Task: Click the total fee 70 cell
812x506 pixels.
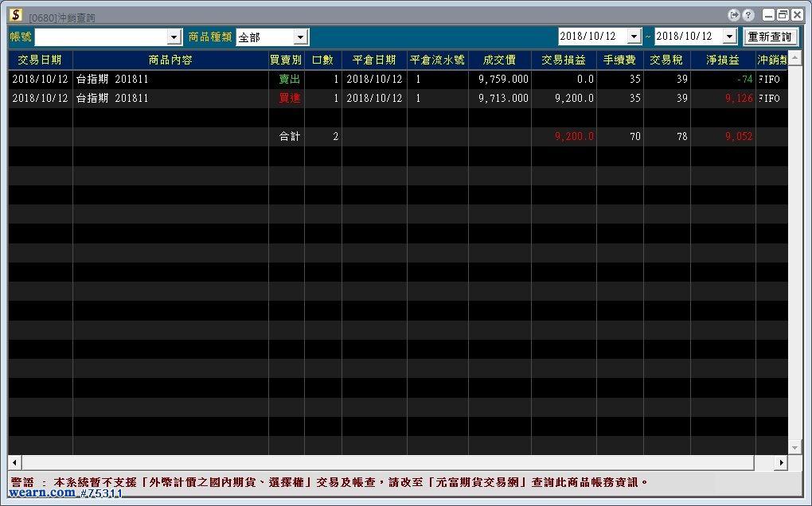Action: pos(620,137)
